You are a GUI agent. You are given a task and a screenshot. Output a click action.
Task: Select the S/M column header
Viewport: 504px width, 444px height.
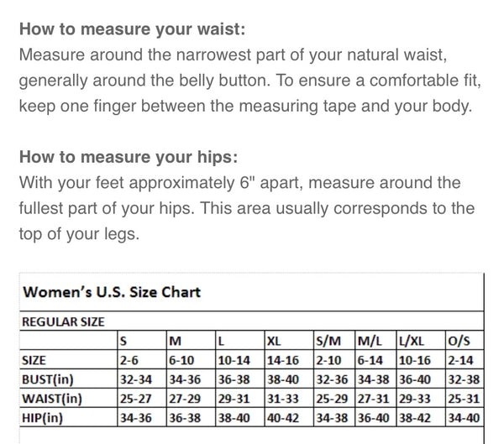pyautogui.click(x=334, y=340)
